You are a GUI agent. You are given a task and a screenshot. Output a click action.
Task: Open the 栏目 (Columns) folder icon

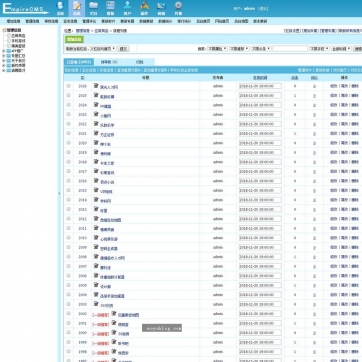tap(94, 8)
